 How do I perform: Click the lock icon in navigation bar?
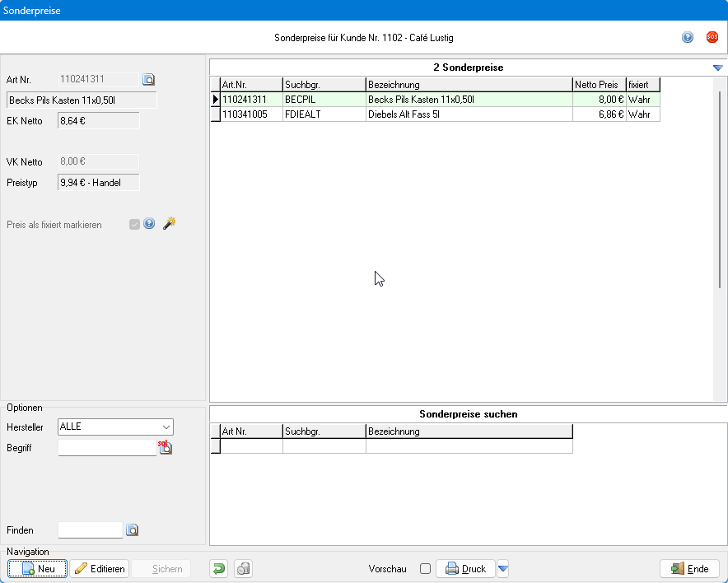(243, 568)
